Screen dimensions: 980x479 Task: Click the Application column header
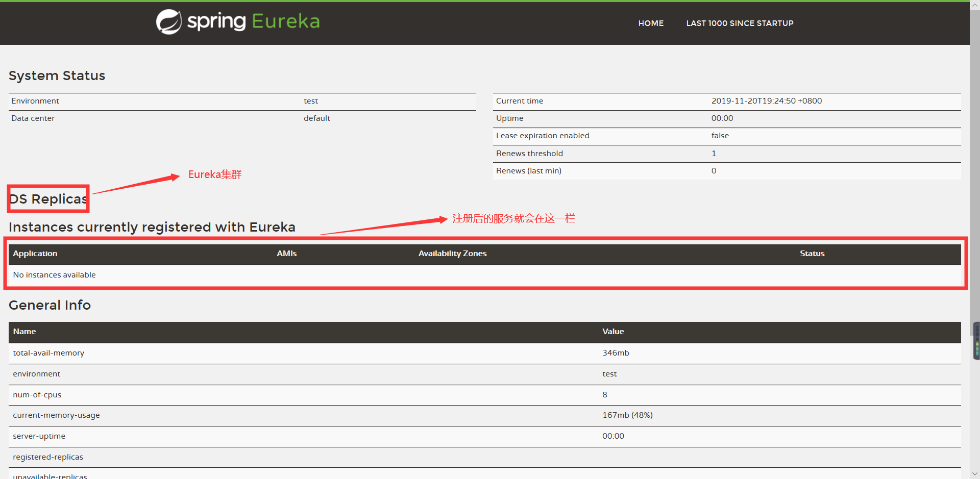(x=35, y=254)
